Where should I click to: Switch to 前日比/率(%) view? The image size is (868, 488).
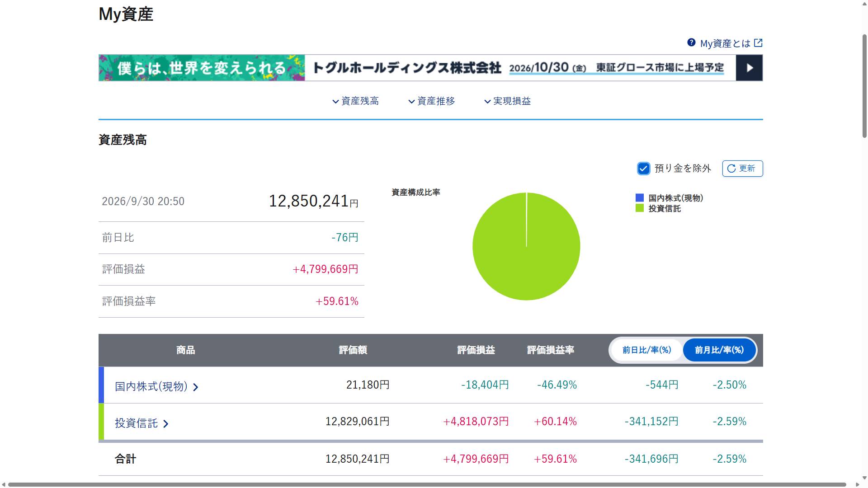[646, 350]
